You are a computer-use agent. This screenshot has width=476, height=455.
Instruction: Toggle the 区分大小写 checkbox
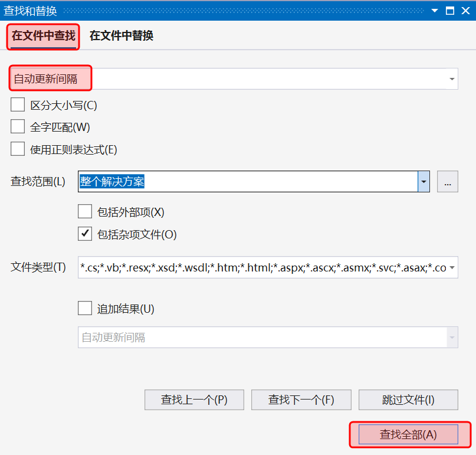pos(18,105)
